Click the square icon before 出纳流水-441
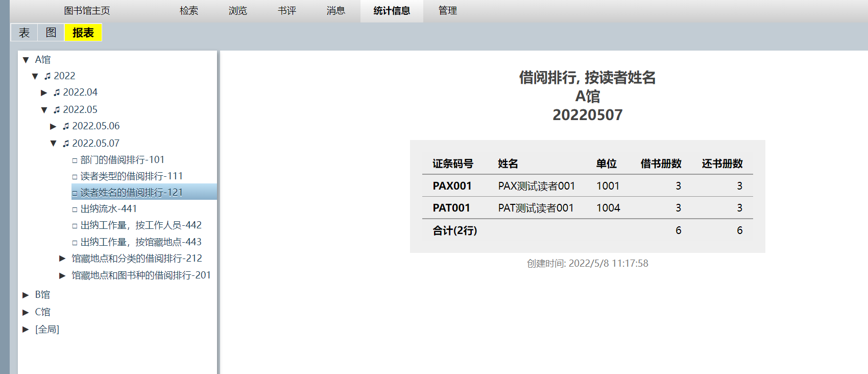This screenshot has height=374, width=868. 75,209
